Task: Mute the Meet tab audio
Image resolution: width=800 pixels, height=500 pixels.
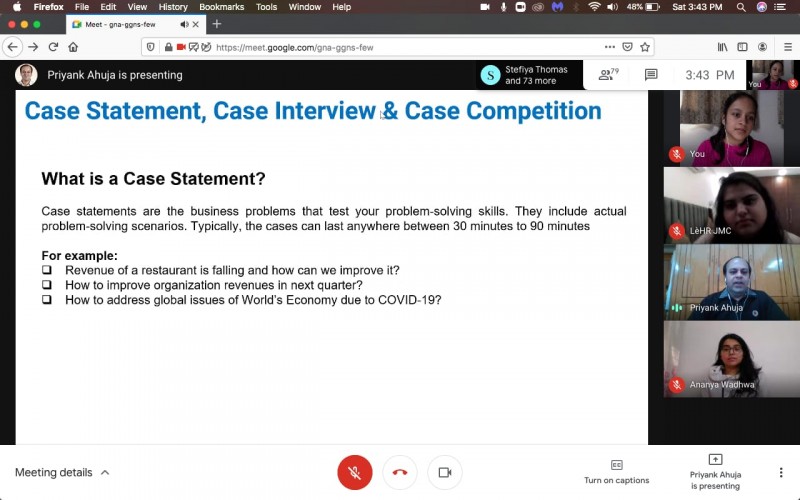Action: click(184, 24)
